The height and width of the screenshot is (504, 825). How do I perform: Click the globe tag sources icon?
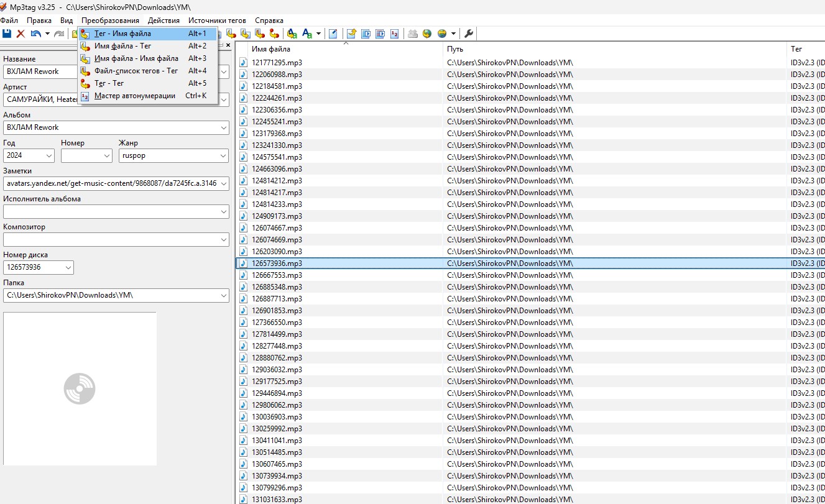click(x=427, y=34)
